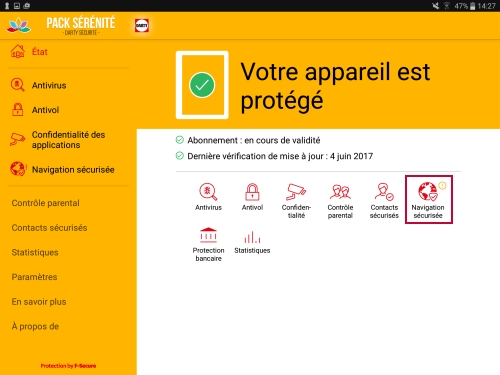Click the Votre appareil est protégé heading
The height and width of the screenshot is (375, 500).
(335, 86)
